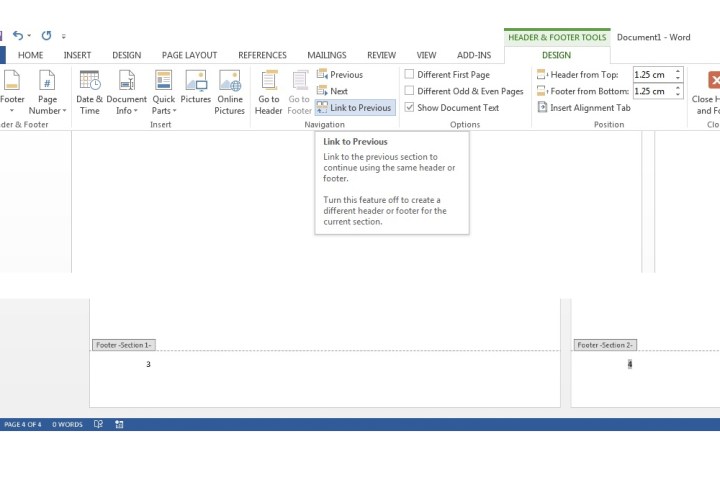Open the Page Number dropdown
Screen dimensions: 720x480
(x=47, y=92)
